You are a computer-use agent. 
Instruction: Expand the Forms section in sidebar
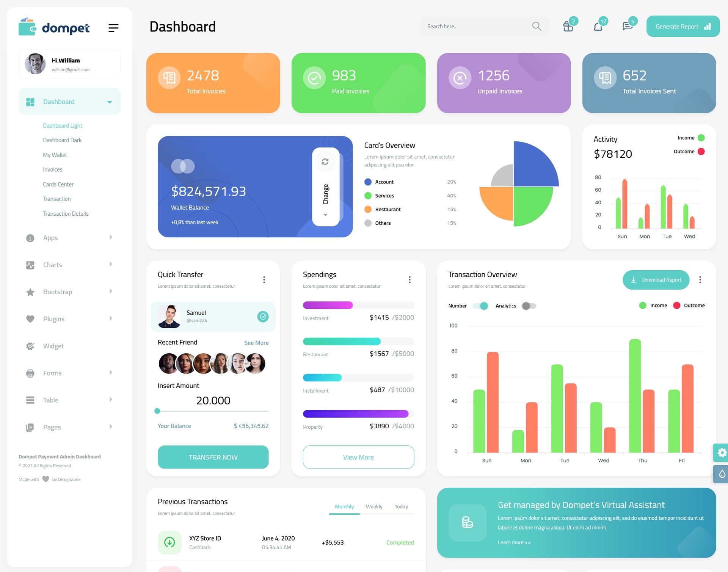coord(67,373)
